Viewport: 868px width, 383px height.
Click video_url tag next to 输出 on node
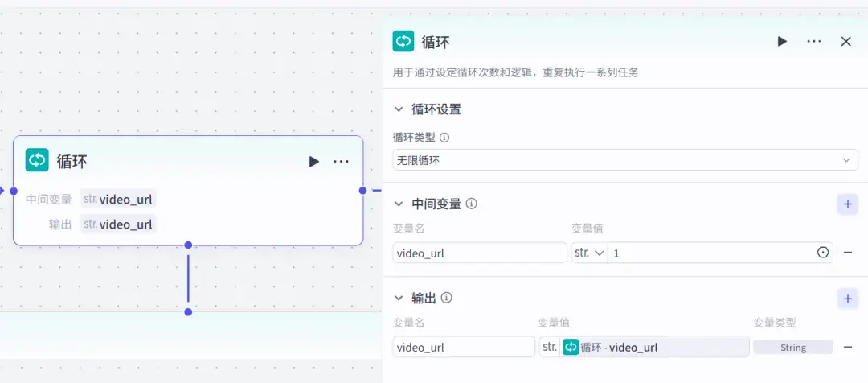coord(118,224)
